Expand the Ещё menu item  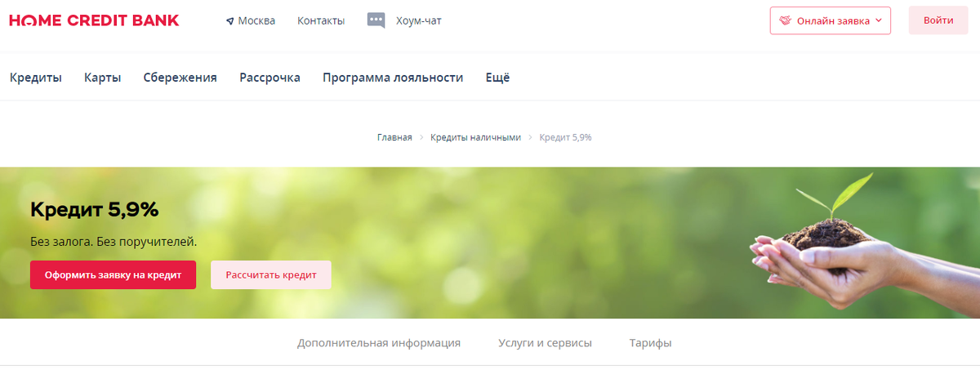click(x=497, y=78)
